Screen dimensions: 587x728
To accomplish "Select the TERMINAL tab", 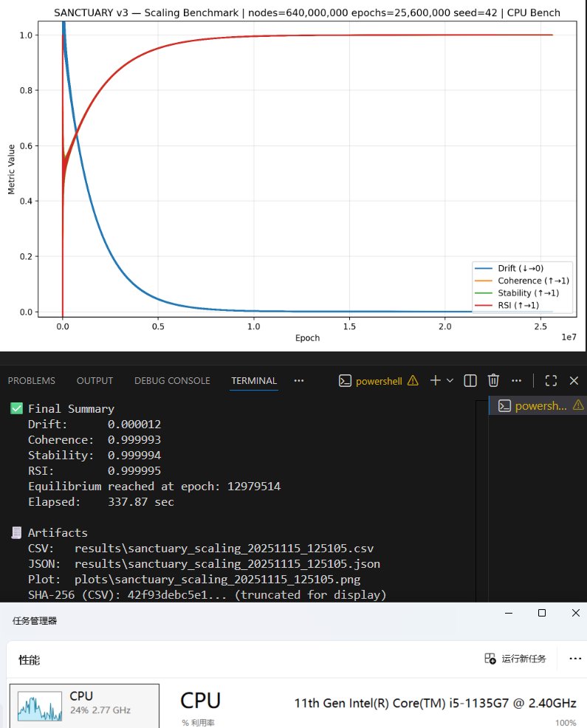I will pyautogui.click(x=254, y=381).
